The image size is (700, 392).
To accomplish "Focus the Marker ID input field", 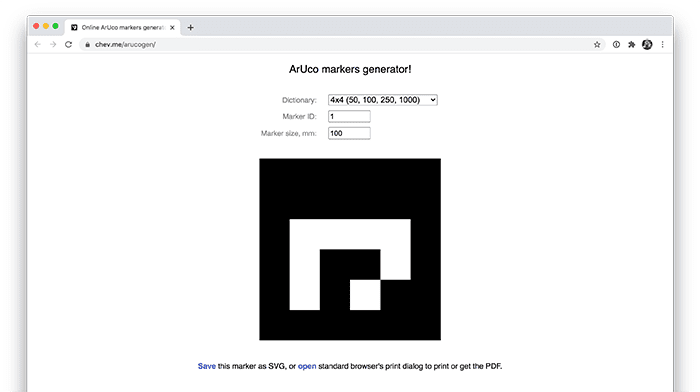I will point(349,117).
